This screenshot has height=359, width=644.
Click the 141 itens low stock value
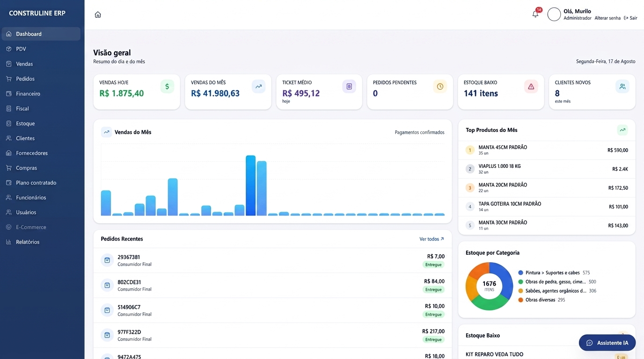pos(481,93)
